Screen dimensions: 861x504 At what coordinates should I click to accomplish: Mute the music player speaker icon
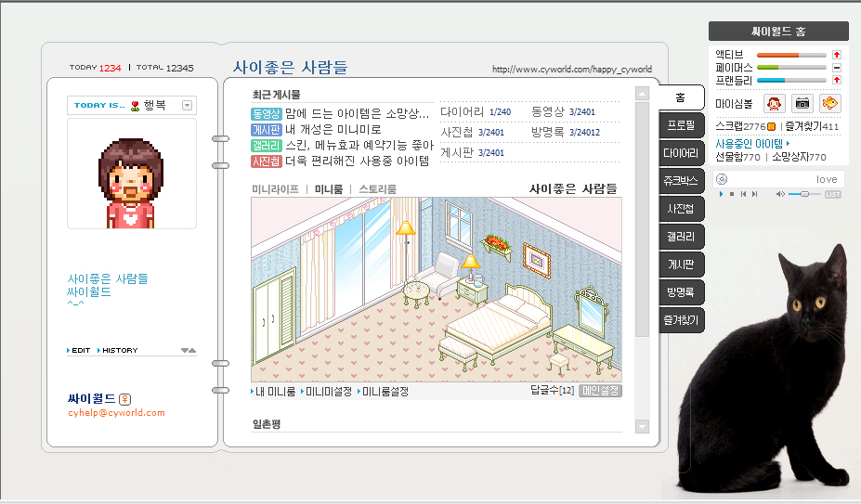780,194
